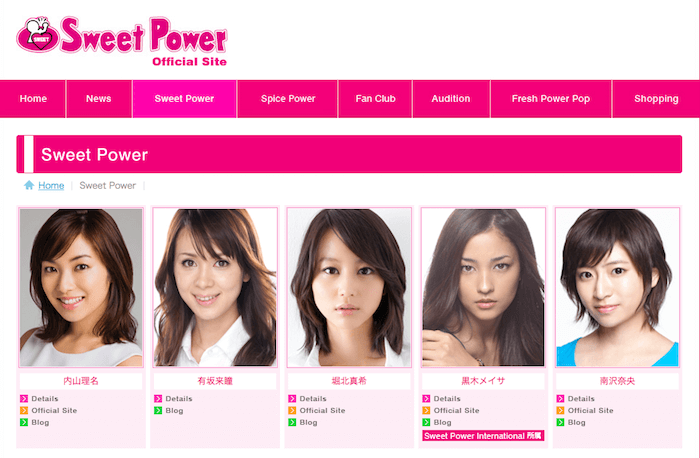700x458 pixels.
Task: Open Fresh Power Pop from navigation
Action: (551, 99)
